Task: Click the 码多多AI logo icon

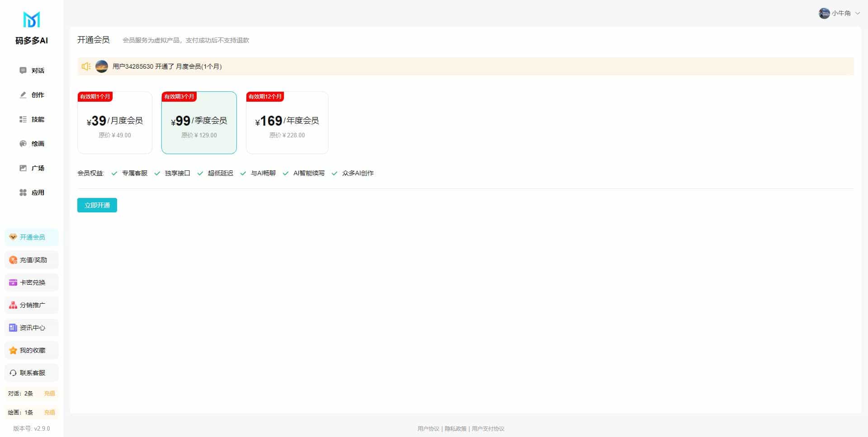Action: point(31,20)
